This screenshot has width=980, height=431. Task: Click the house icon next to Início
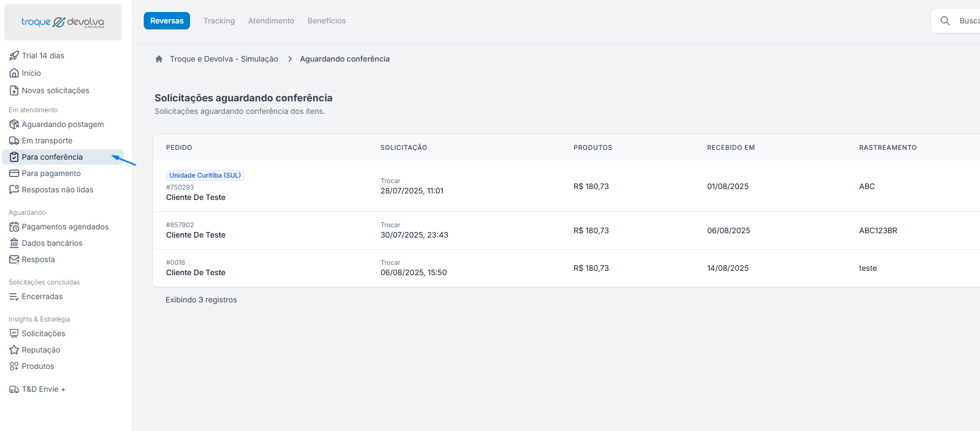(14, 73)
